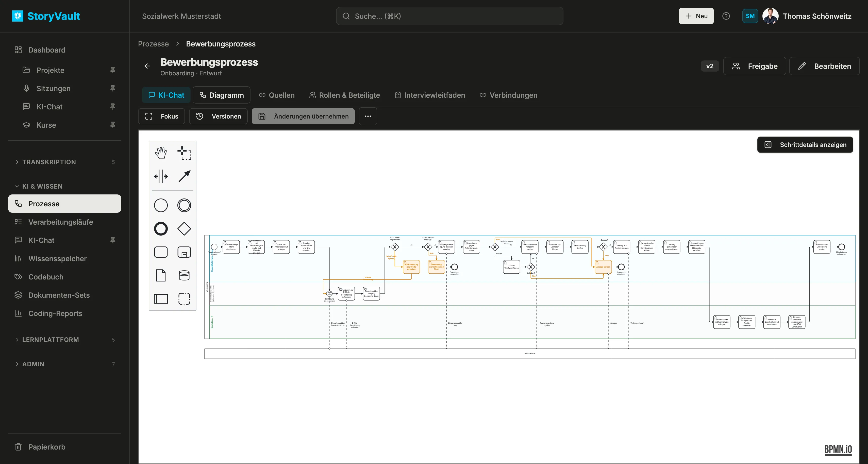Activate the hand tool in BPMN palette
868x464 pixels.
point(161,153)
